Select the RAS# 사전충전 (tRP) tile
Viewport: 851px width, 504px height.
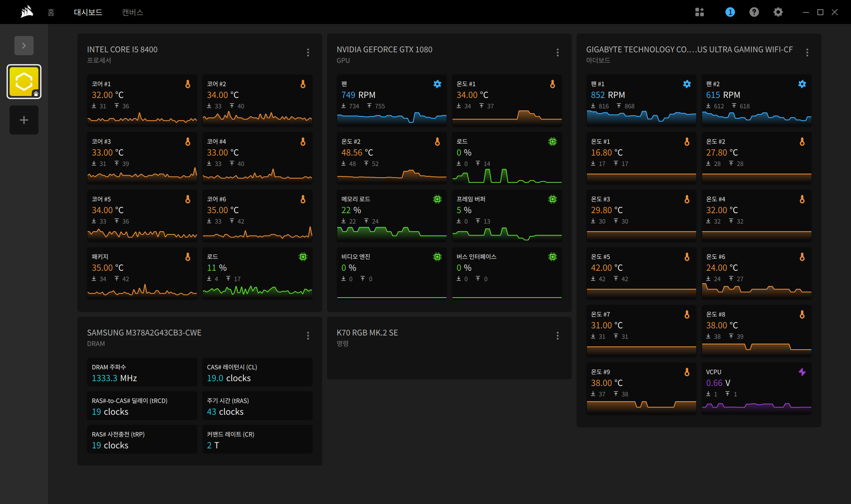[x=142, y=439]
